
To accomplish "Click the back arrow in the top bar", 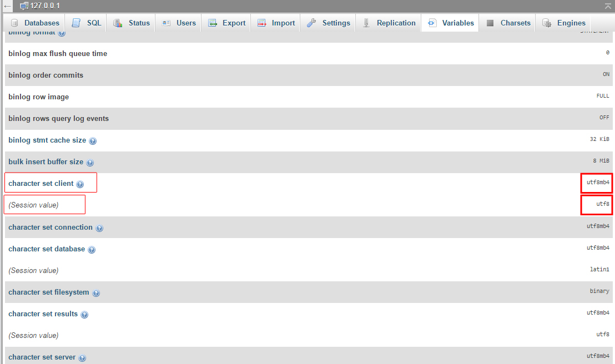I will pos(6,6).
